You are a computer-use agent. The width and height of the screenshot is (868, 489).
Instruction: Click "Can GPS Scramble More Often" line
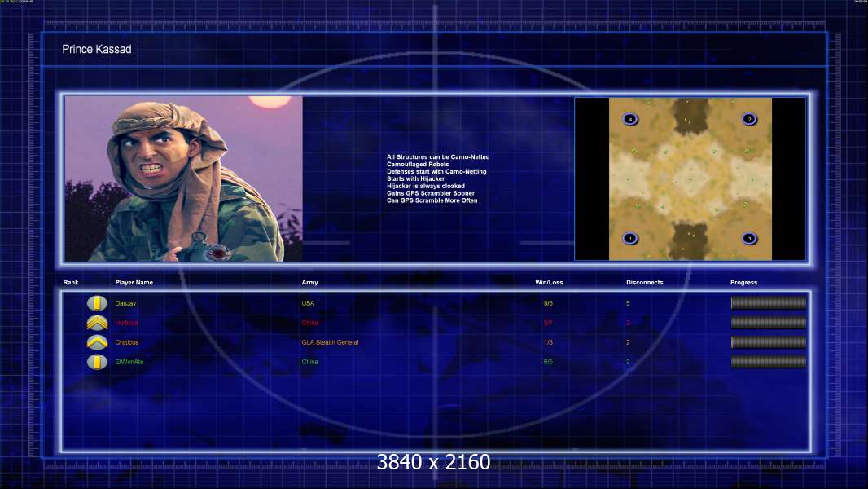click(432, 200)
